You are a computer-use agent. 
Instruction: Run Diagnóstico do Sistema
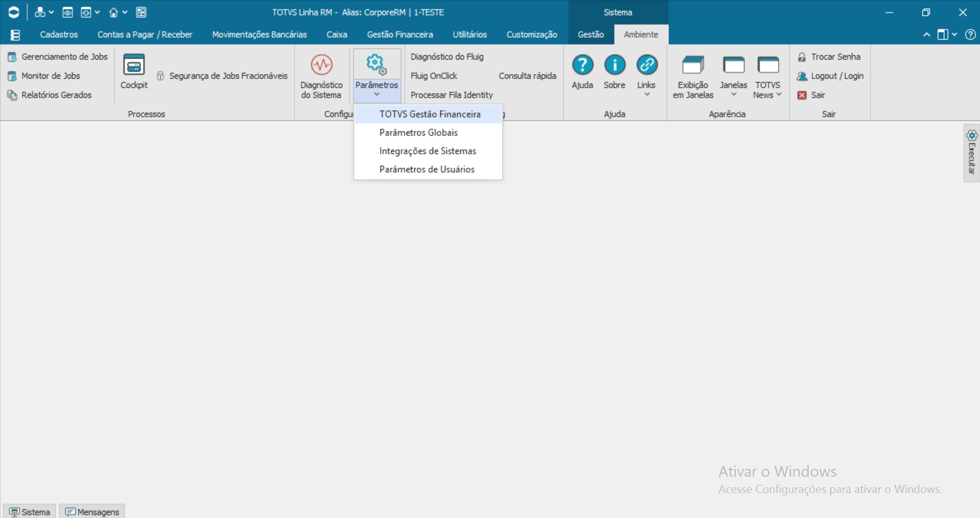[x=321, y=76]
